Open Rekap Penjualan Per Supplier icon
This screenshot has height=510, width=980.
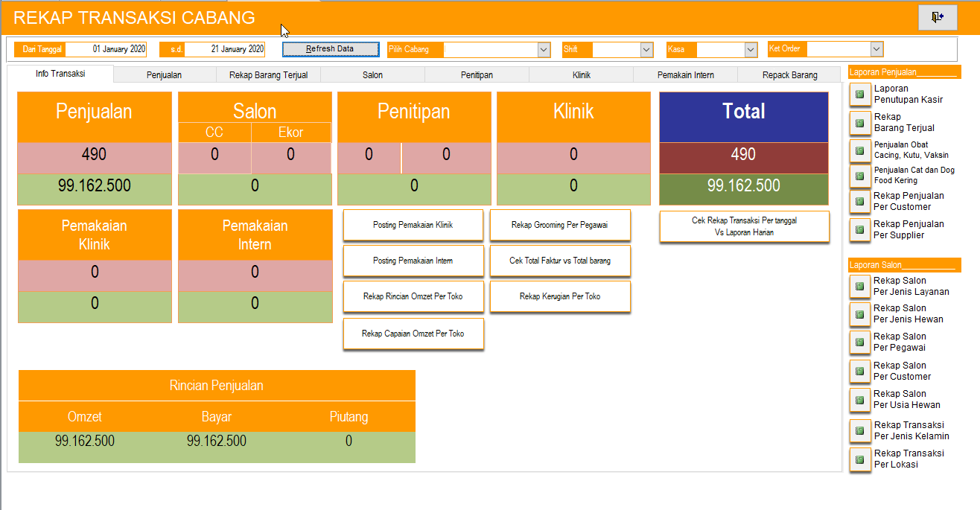click(x=859, y=230)
